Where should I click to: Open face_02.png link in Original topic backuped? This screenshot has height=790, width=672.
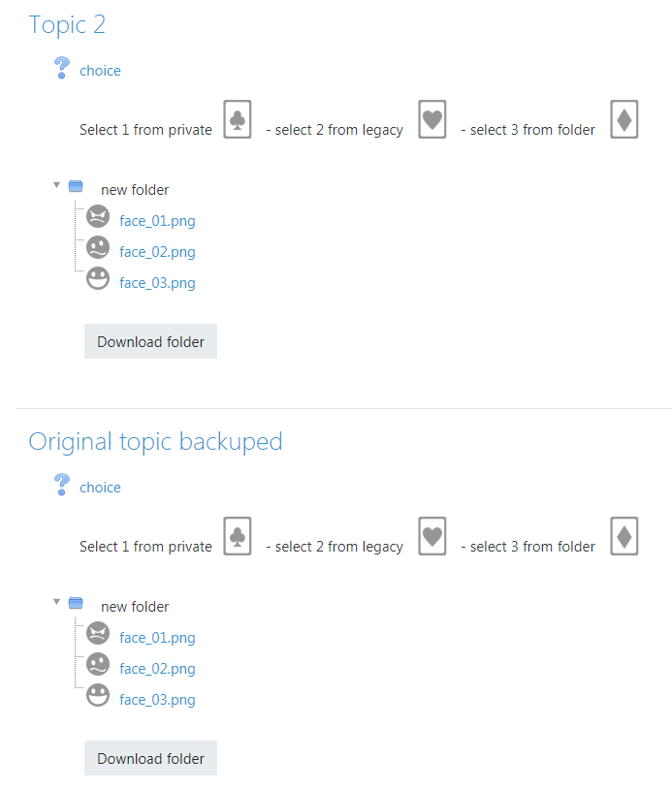coord(157,669)
